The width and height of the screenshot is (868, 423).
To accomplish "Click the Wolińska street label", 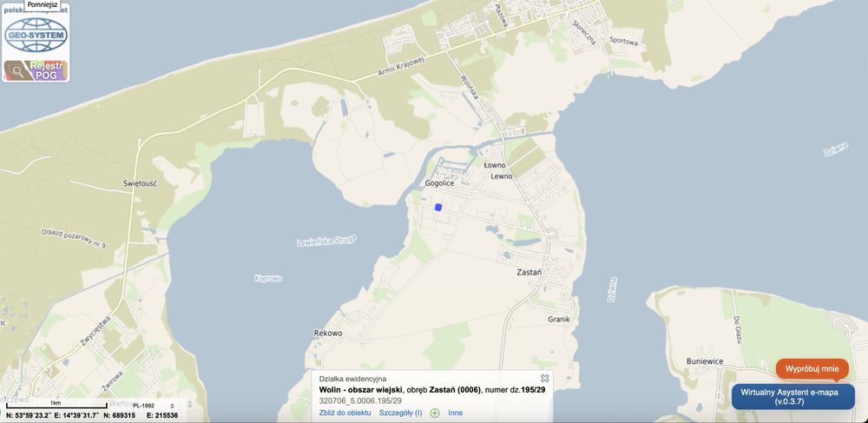I will coord(470,88).
